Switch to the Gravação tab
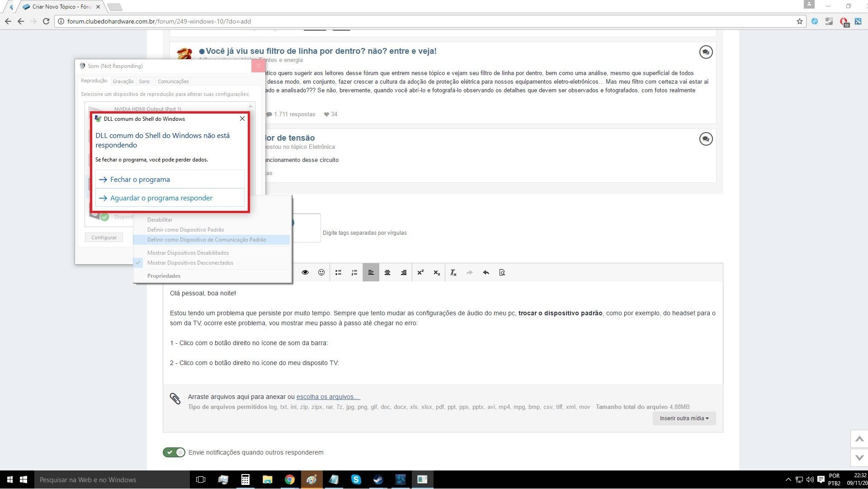The image size is (868, 489). click(123, 81)
